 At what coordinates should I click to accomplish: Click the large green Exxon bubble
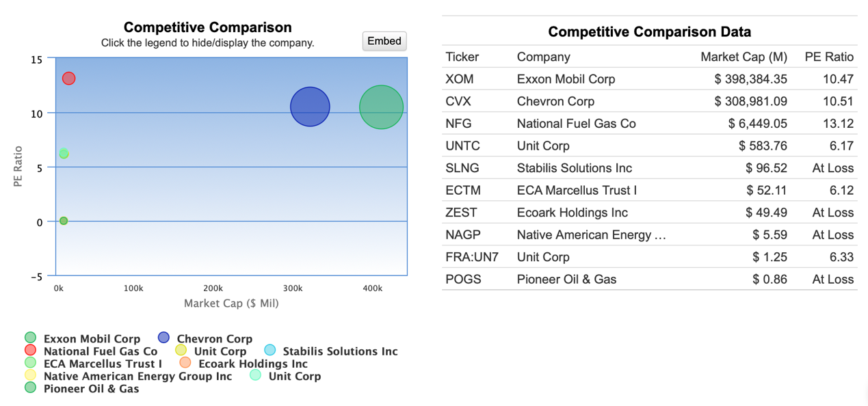click(381, 107)
